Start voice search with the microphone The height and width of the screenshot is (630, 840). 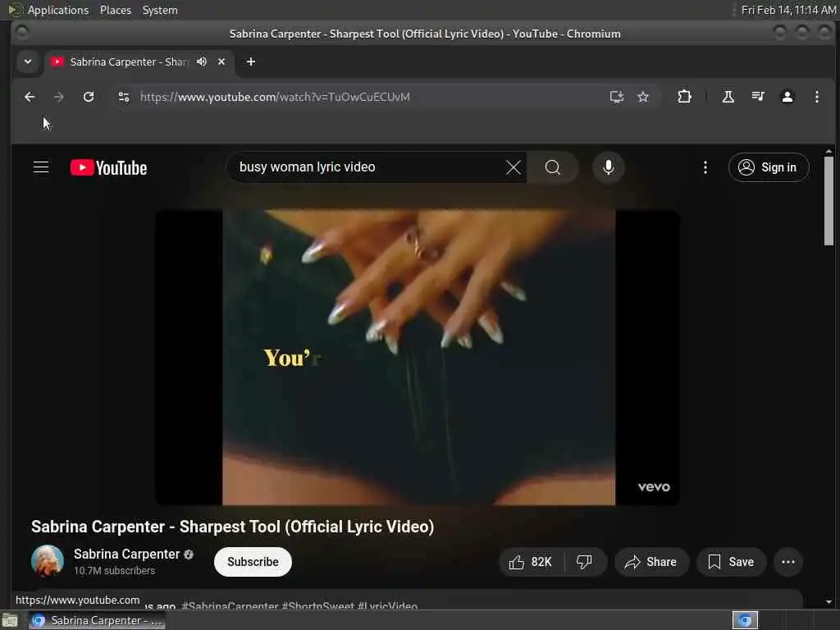[x=608, y=167]
